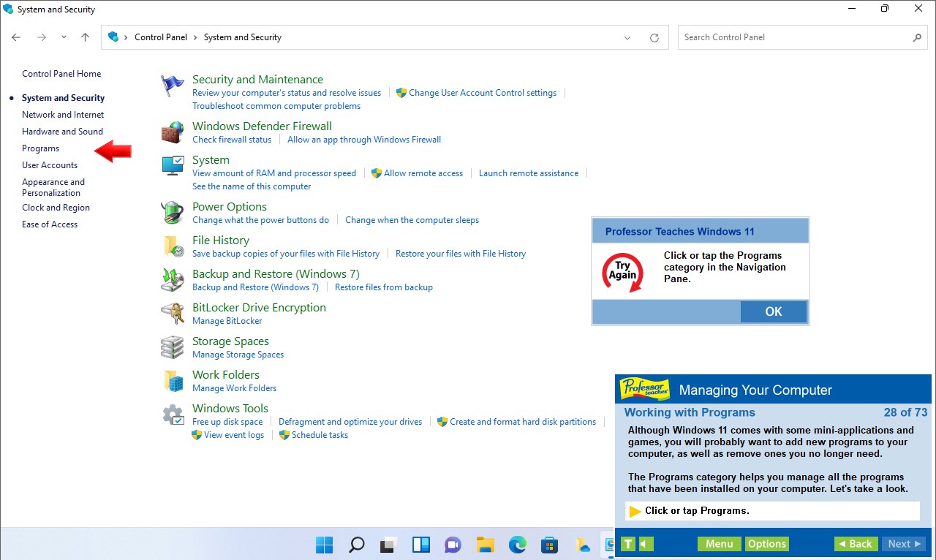This screenshot has width=936, height=560.
Task: Open the tutorial Options button
Action: 767,544
